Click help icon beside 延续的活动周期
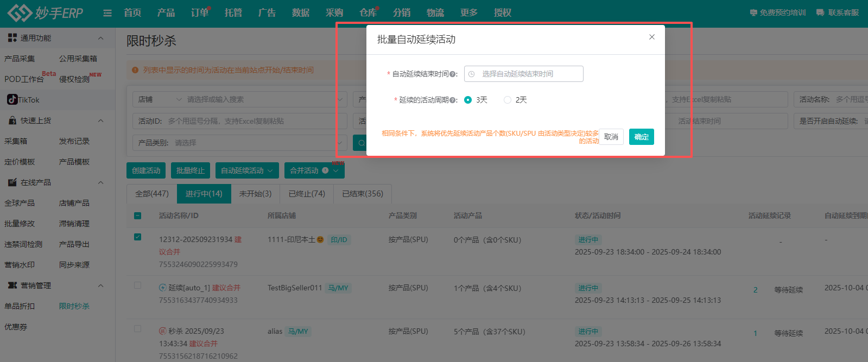 [x=452, y=100]
